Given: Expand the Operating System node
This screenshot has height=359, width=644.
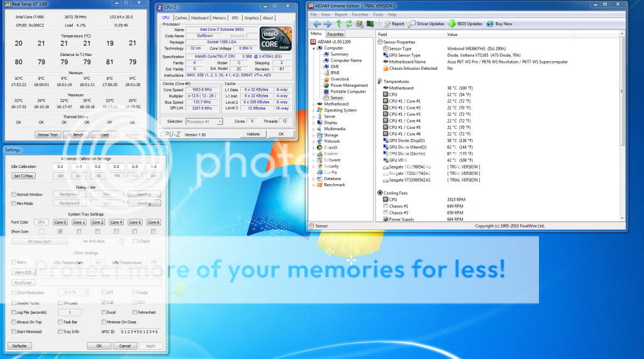Looking at the screenshot, I should point(314,111).
